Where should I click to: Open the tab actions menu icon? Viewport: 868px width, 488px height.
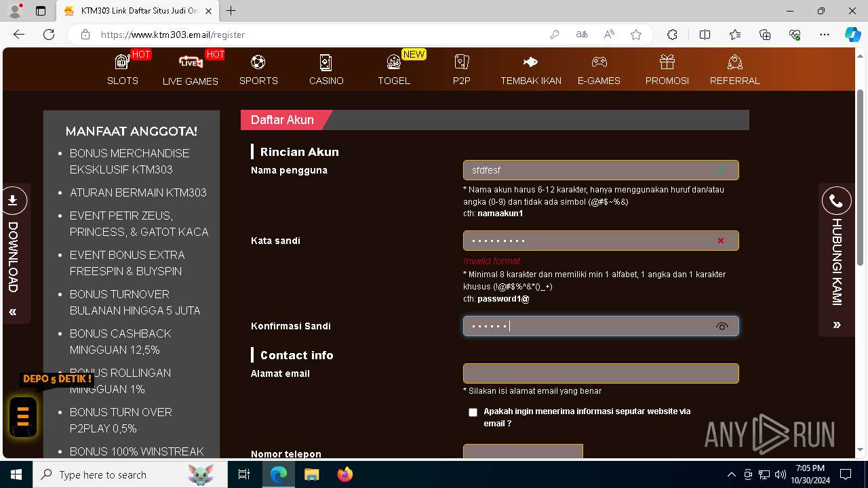click(41, 11)
